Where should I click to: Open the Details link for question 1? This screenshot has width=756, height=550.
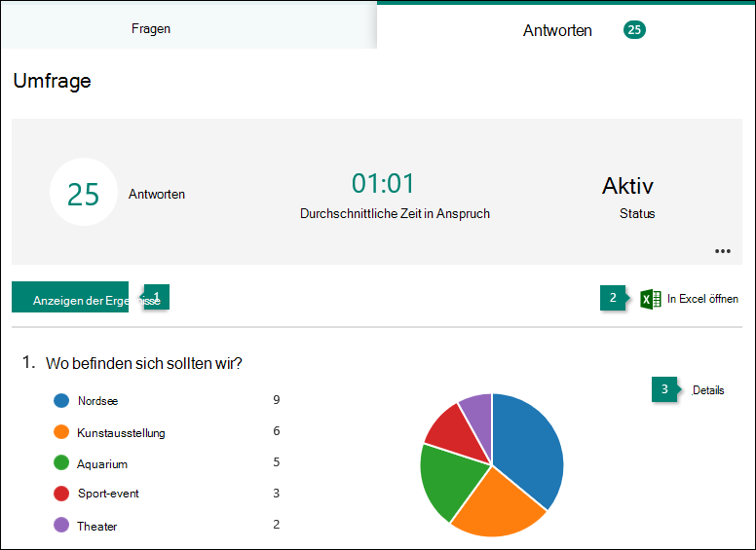708,390
